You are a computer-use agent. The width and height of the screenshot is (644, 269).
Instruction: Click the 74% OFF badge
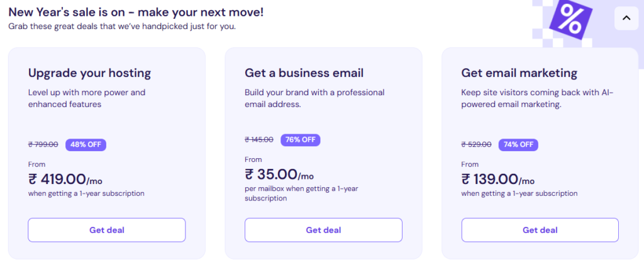(x=518, y=144)
